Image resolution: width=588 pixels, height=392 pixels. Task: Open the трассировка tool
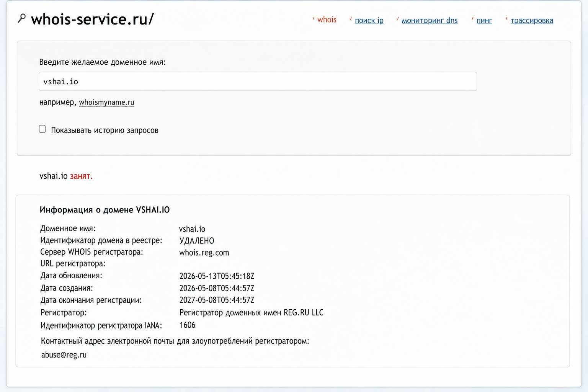(532, 20)
